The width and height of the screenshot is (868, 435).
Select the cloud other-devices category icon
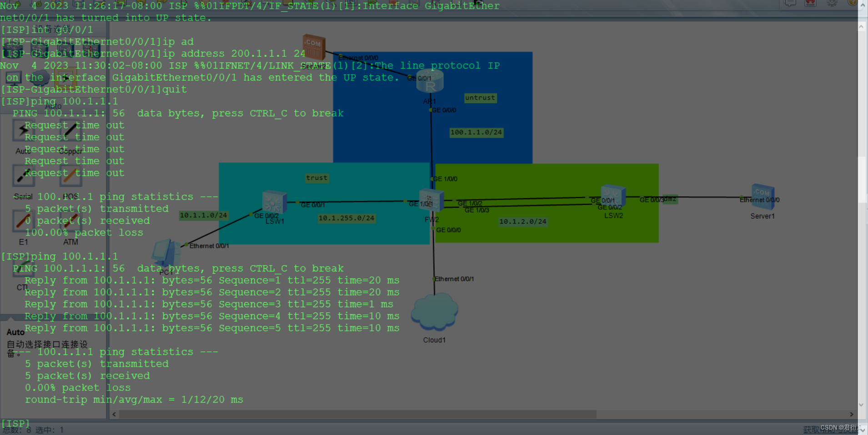[x=40, y=78]
